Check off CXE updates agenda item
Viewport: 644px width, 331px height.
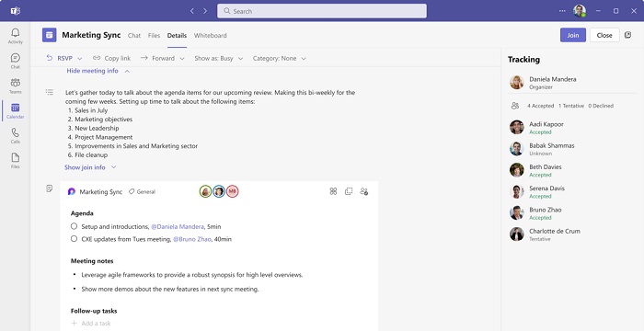[74, 239]
